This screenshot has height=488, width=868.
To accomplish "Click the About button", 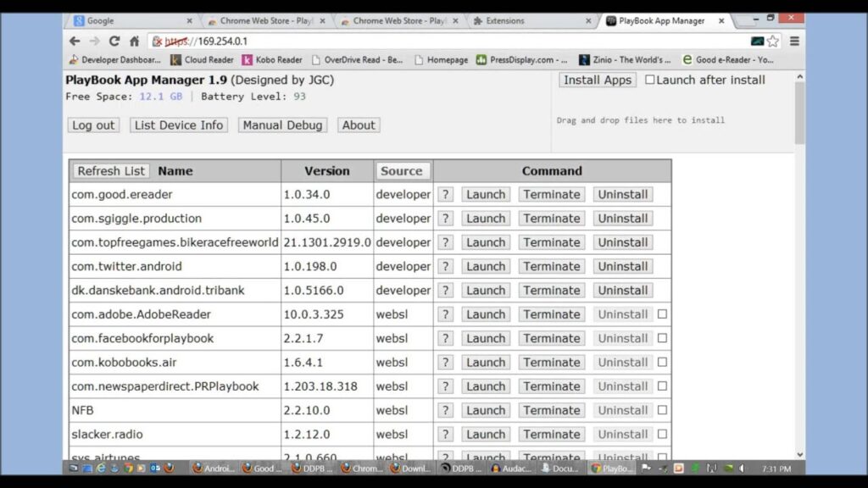I will tap(359, 125).
